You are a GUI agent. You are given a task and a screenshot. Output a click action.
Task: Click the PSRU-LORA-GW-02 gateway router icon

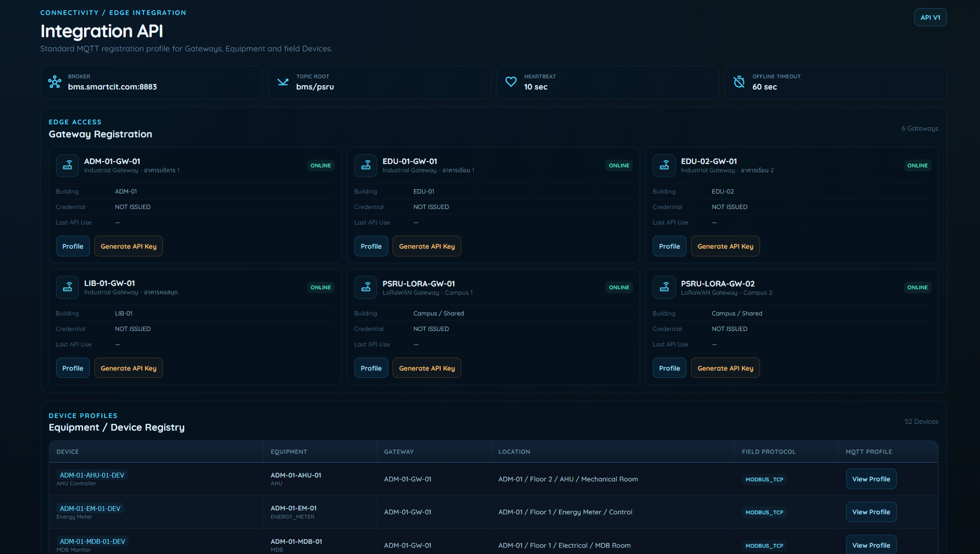(664, 287)
